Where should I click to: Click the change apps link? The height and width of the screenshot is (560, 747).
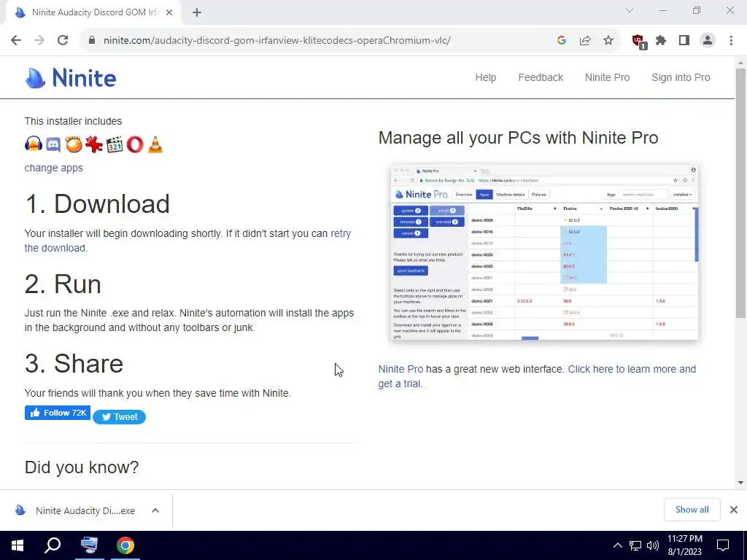(x=54, y=168)
